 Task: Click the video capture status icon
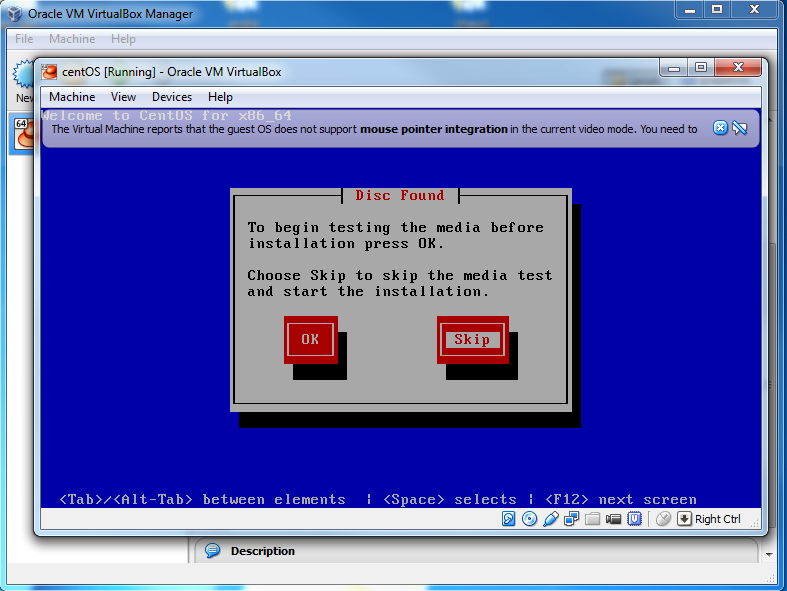click(x=613, y=519)
